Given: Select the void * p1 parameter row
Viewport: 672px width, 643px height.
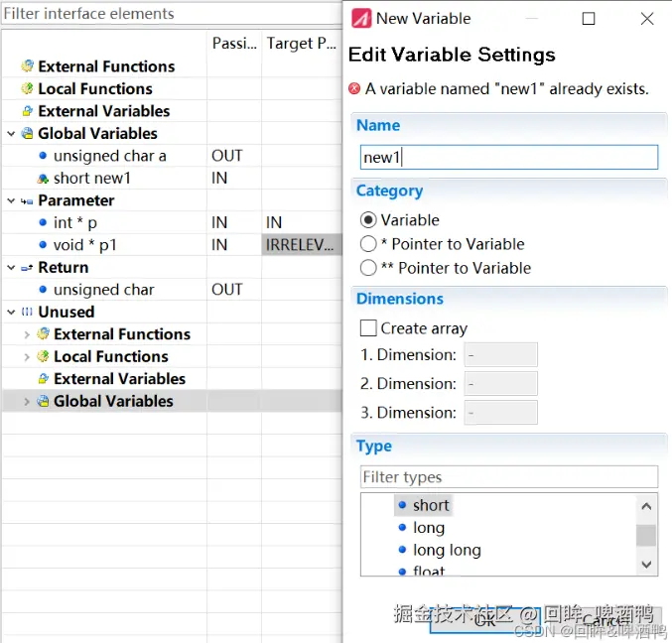Looking at the screenshot, I should (85, 245).
